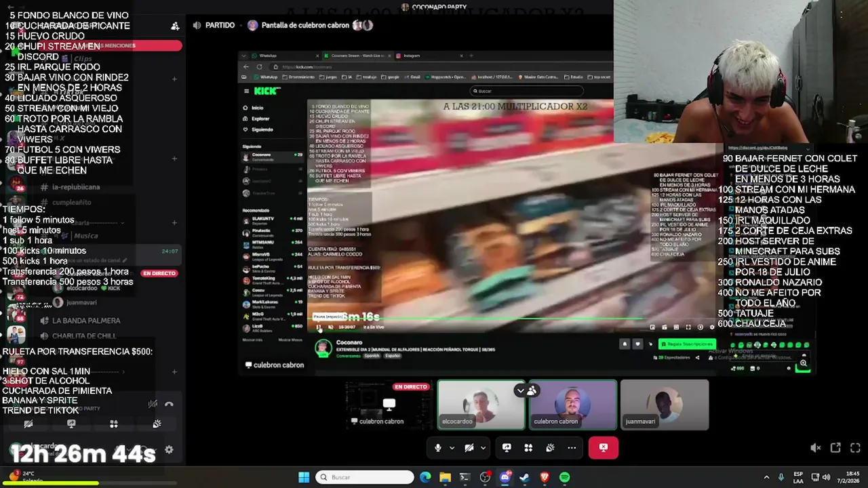Select culebron cabron video tile
This screenshot has height=488, width=868.
tap(573, 405)
